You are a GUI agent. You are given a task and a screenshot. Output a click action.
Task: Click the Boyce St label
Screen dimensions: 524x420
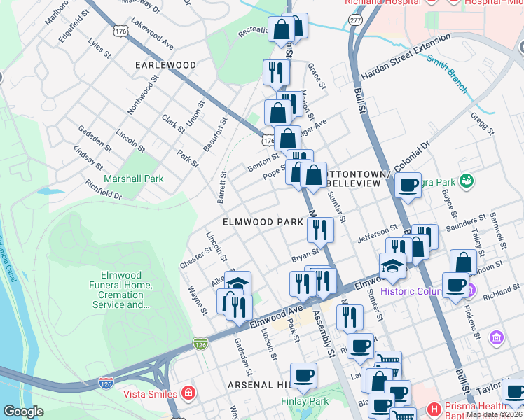tap(450, 204)
